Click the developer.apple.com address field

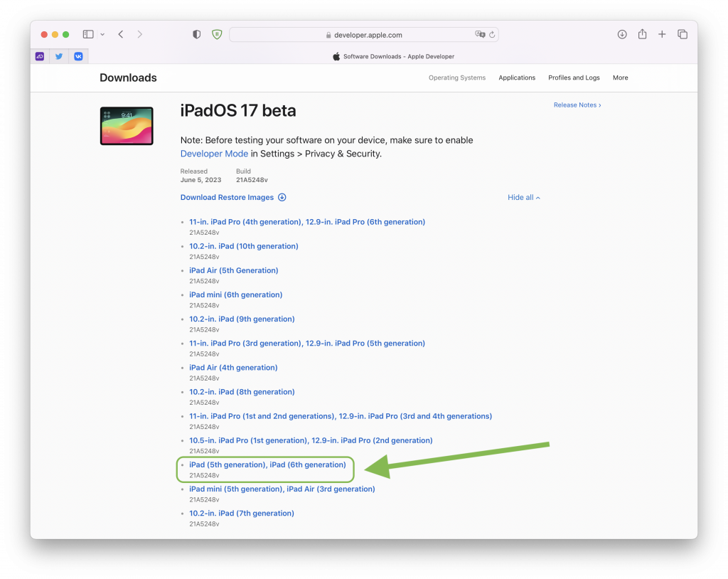(x=364, y=35)
